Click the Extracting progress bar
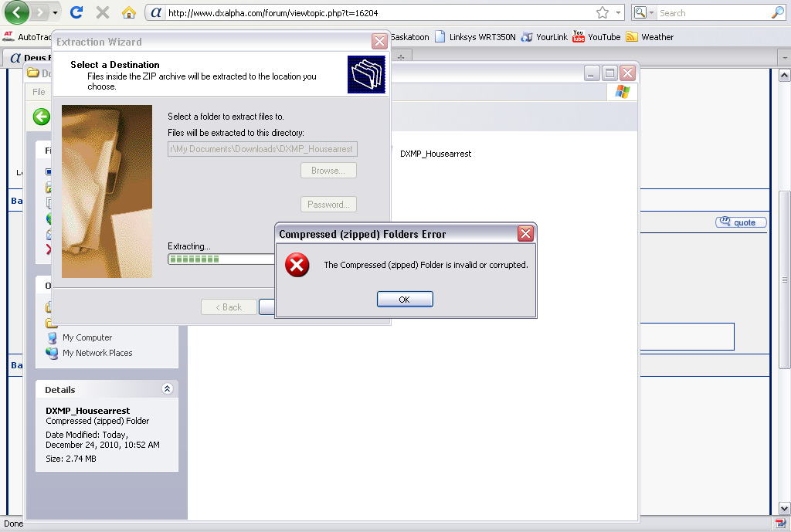The width and height of the screenshot is (791, 532). [221, 259]
